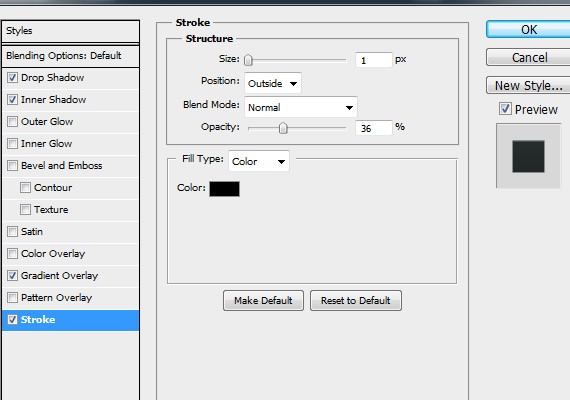Enable the Outer Glow checkbox
This screenshot has height=400, width=570.
pos(12,121)
